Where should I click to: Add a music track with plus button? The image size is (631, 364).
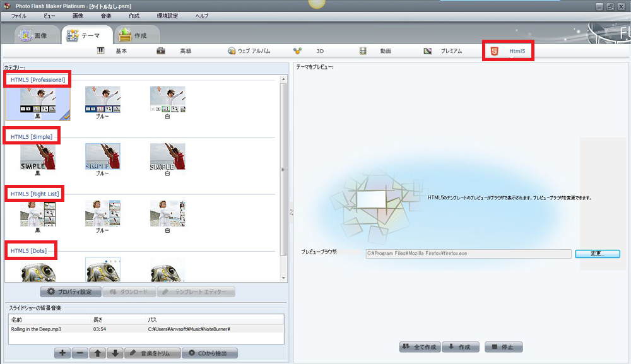[62, 353]
